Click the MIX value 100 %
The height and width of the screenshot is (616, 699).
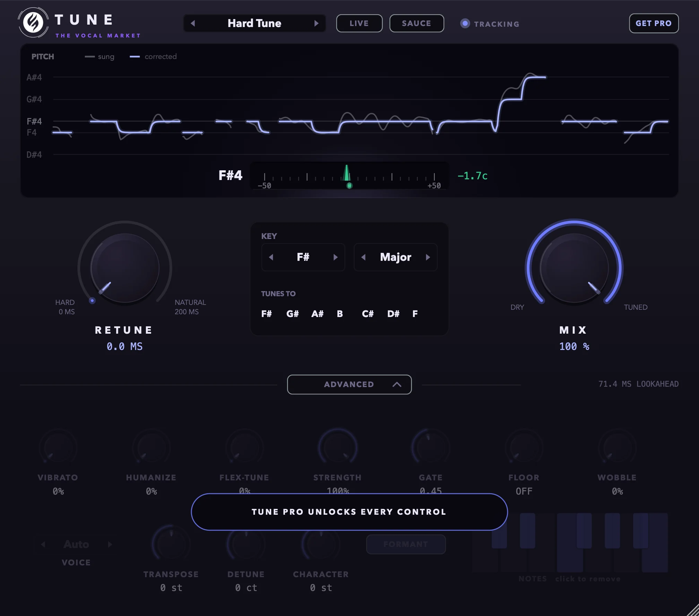click(574, 346)
